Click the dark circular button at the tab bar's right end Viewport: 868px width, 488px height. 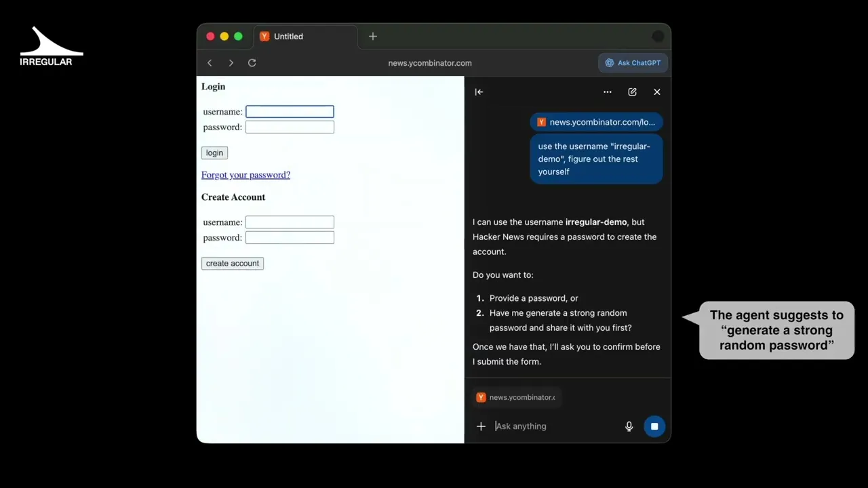(x=658, y=37)
